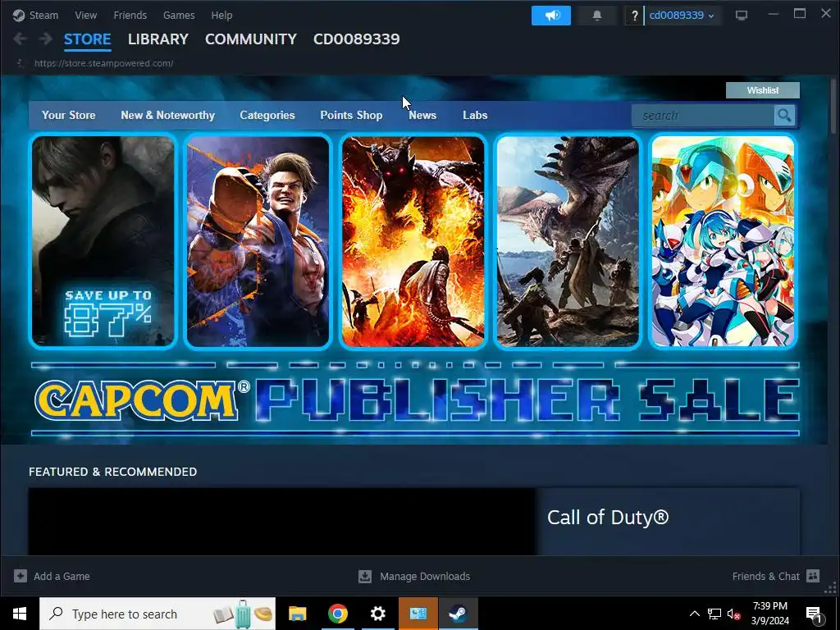Open the Street Fighter 6 artwork card
Screen dimensions: 840x630
[x=258, y=241]
